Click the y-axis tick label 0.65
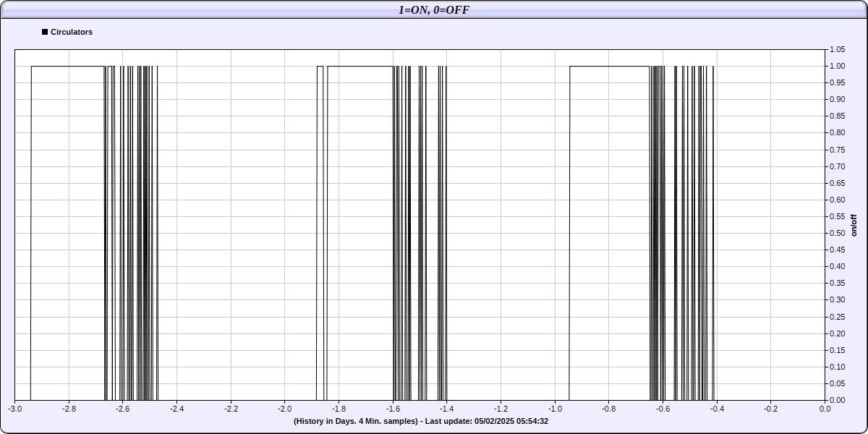Image resolution: width=868 pixels, height=434 pixels. point(837,183)
